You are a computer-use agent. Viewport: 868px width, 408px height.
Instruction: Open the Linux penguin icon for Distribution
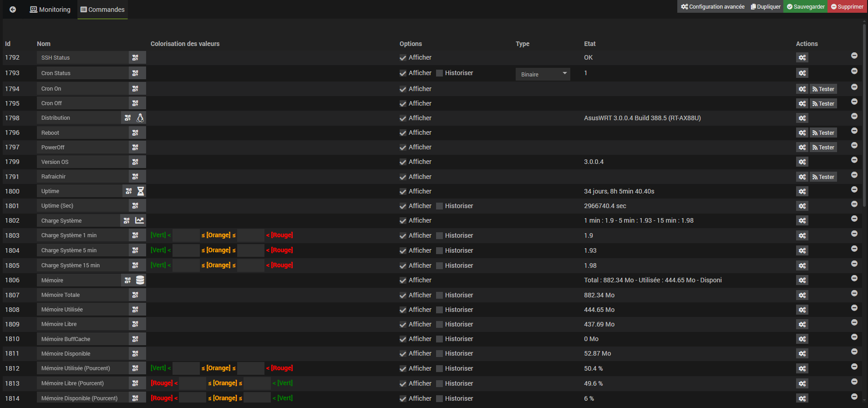[x=140, y=118]
